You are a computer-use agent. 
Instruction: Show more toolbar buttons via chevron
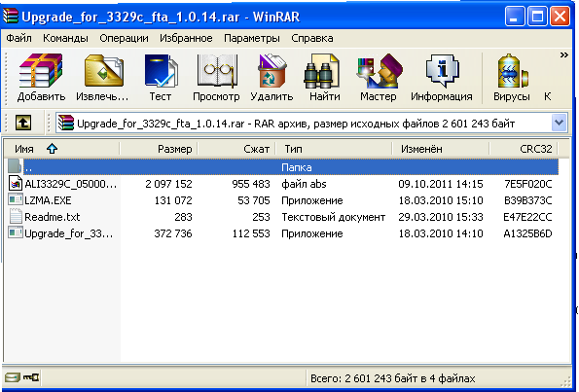click(563, 55)
